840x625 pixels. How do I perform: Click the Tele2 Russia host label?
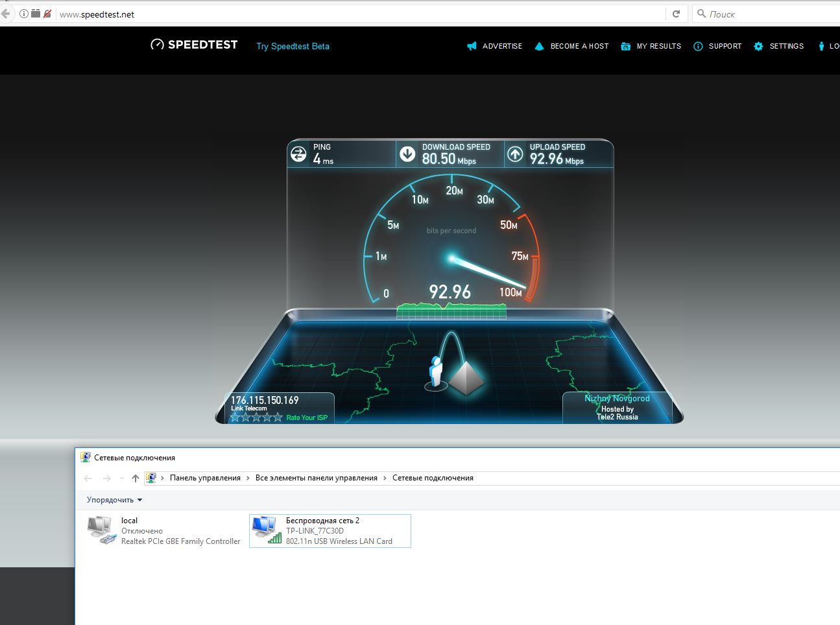(618, 417)
